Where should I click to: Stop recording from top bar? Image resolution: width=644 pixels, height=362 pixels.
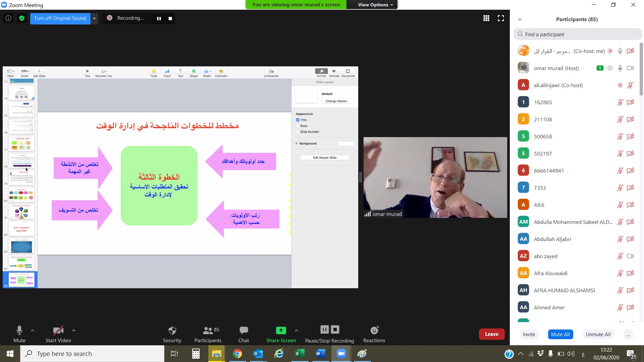[170, 18]
